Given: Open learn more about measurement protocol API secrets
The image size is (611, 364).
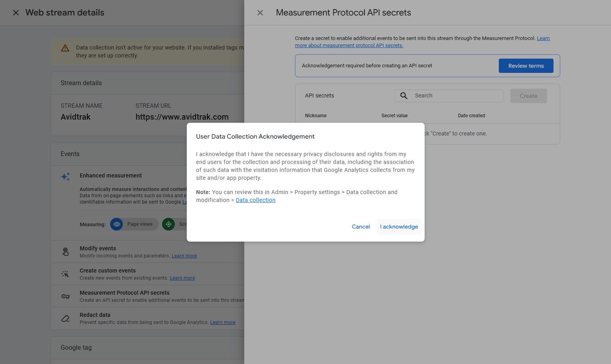Looking at the screenshot, I should click(x=349, y=45).
